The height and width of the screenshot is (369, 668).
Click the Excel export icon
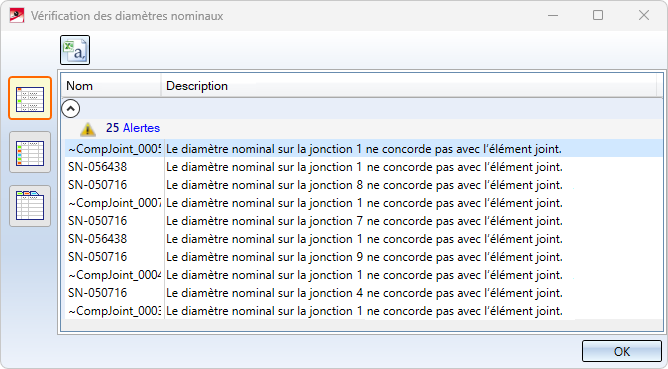pos(75,50)
